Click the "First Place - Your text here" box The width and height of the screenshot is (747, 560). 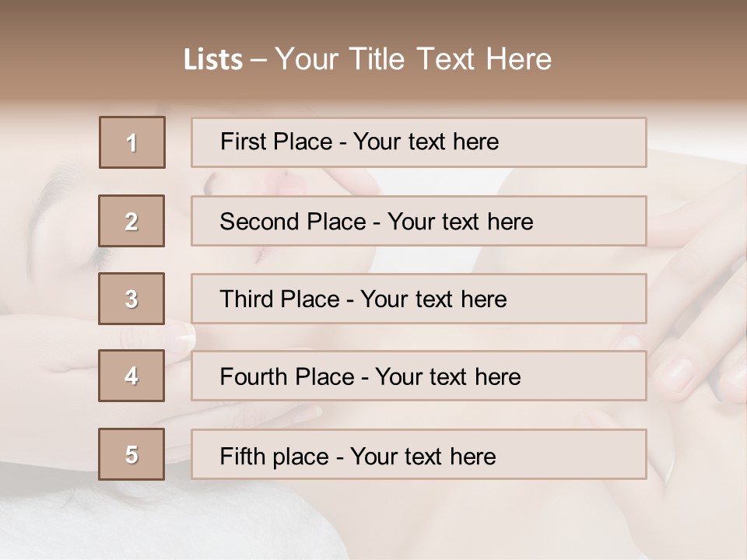tap(419, 142)
